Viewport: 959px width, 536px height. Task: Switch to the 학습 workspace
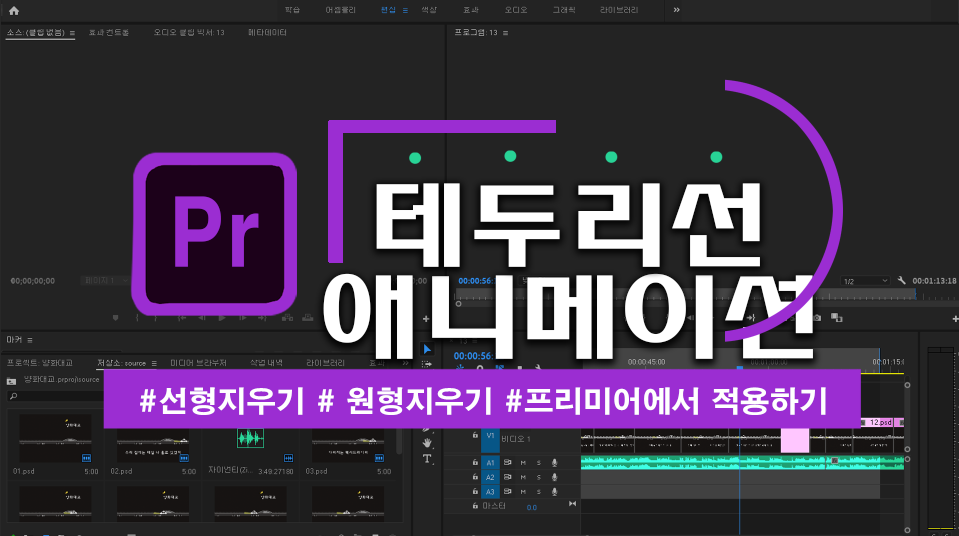coord(292,10)
